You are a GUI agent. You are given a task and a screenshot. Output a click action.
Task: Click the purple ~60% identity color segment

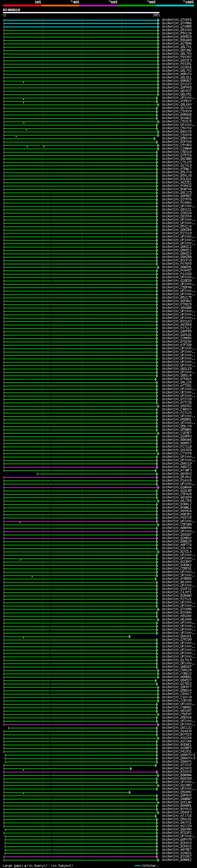99,6
